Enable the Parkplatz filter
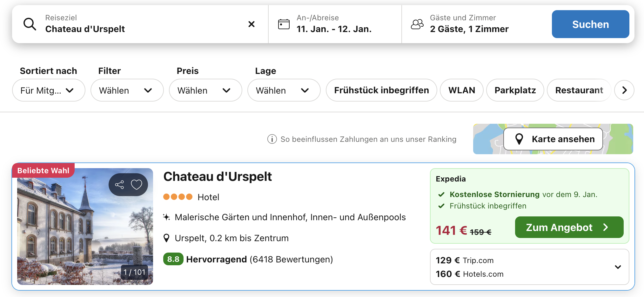Image resolution: width=644 pixels, height=297 pixels. [x=515, y=90]
